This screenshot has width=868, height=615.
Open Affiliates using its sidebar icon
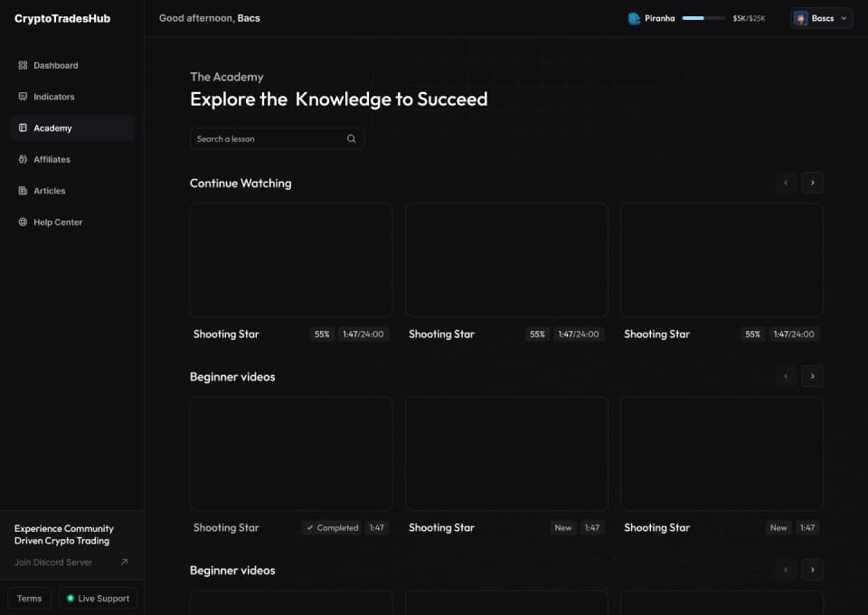point(22,159)
